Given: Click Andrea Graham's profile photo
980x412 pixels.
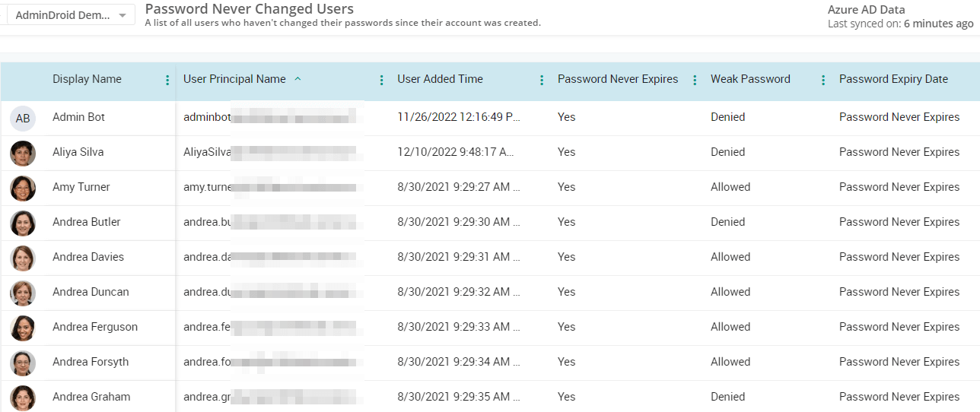Looking at the screenshot, I should (23, 398).
